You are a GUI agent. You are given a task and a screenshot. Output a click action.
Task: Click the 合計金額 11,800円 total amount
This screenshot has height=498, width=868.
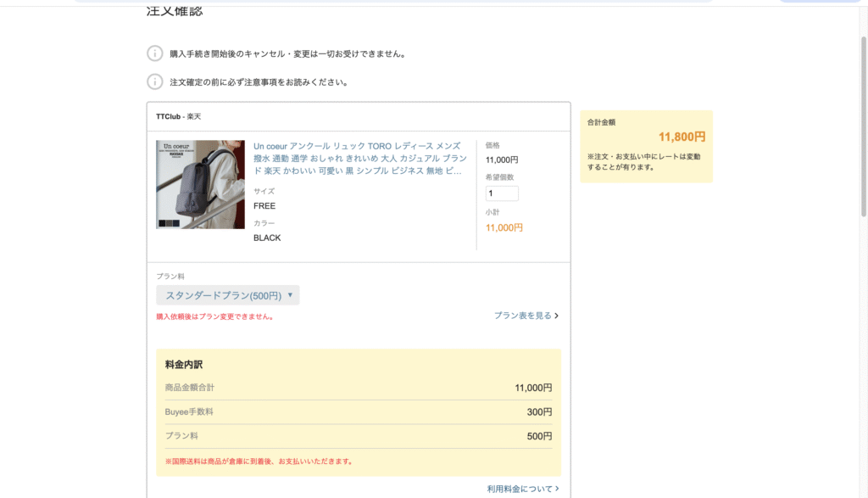(x=682, y=137)
